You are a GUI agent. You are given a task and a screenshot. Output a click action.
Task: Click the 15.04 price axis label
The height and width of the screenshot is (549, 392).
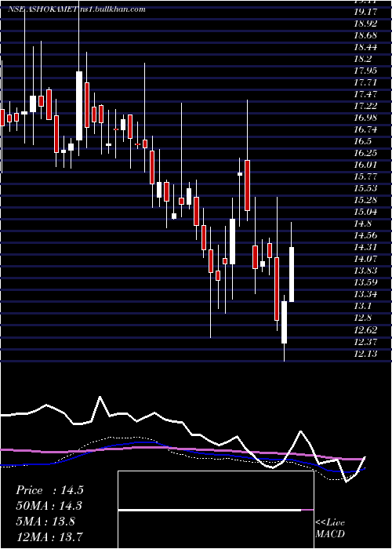click(365, 212)
